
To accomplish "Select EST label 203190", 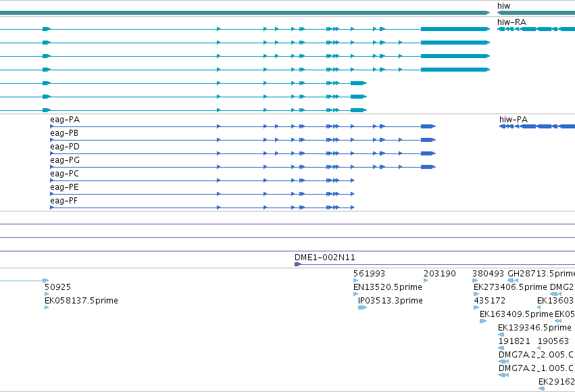I will pos(440,274).
